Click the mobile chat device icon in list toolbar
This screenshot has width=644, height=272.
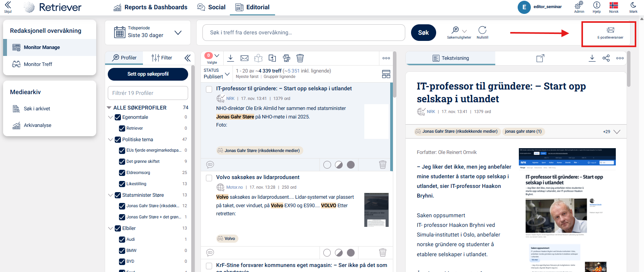click(286, 58)
